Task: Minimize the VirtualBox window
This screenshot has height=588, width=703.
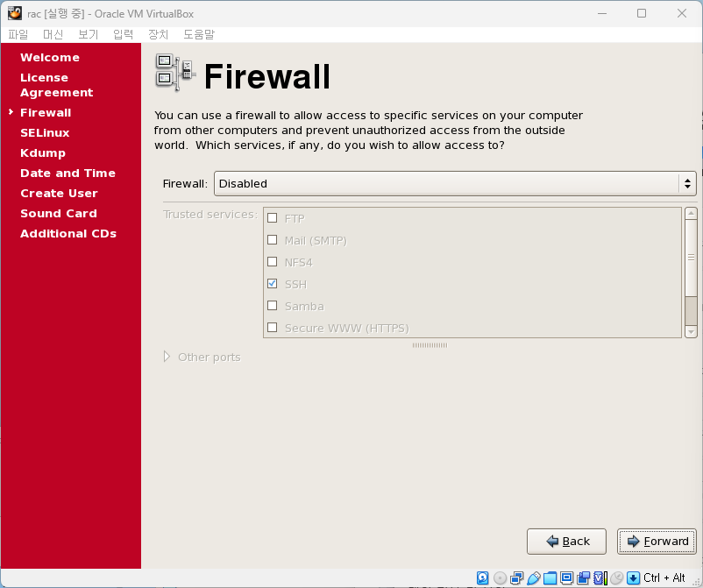Action: pyautogui.click(x=602, y=13)
